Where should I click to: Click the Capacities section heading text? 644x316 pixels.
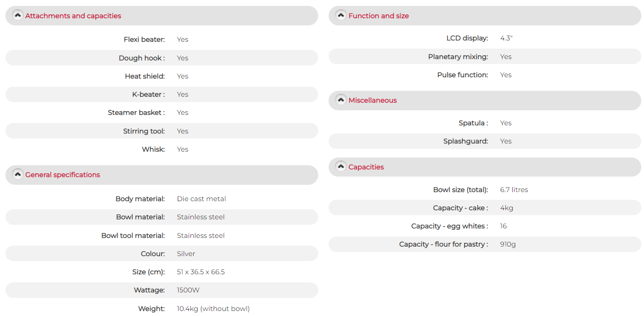click(x=366, y=167)
